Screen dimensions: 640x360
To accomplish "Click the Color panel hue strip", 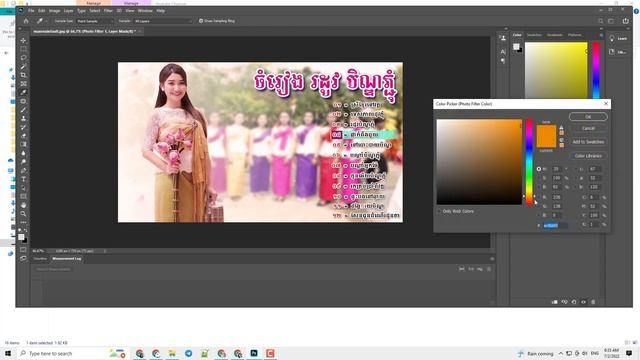I will tap(596, 70).
